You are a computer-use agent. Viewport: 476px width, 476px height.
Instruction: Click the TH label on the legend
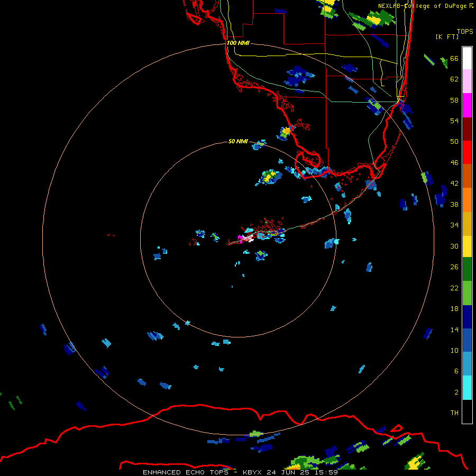(x=454, y=413)
